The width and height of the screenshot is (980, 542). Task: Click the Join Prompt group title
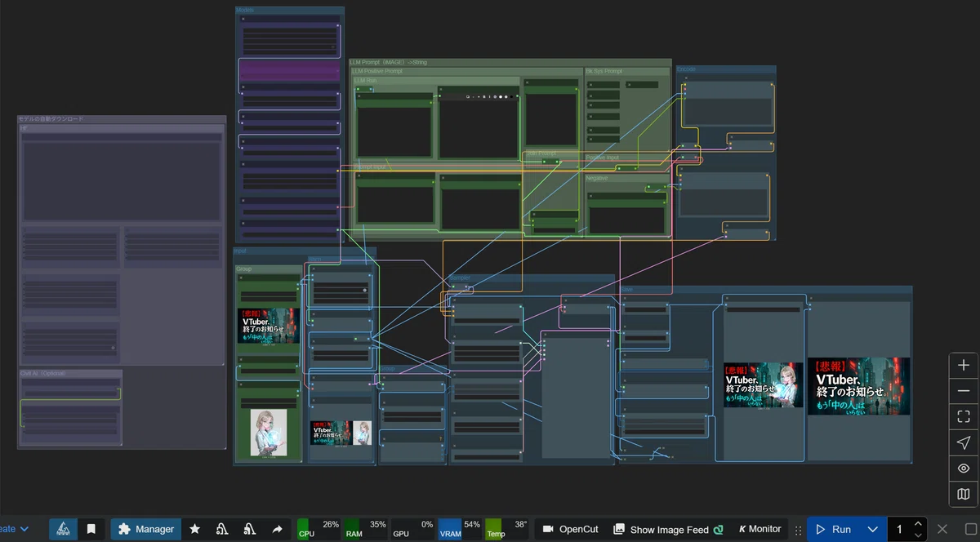click(541, 153)
